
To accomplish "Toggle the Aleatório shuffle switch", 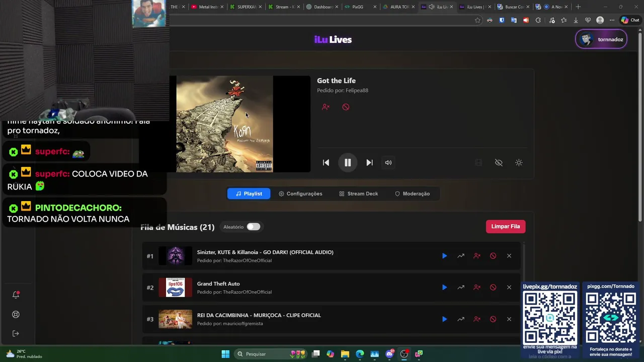I will pos(254,227).
